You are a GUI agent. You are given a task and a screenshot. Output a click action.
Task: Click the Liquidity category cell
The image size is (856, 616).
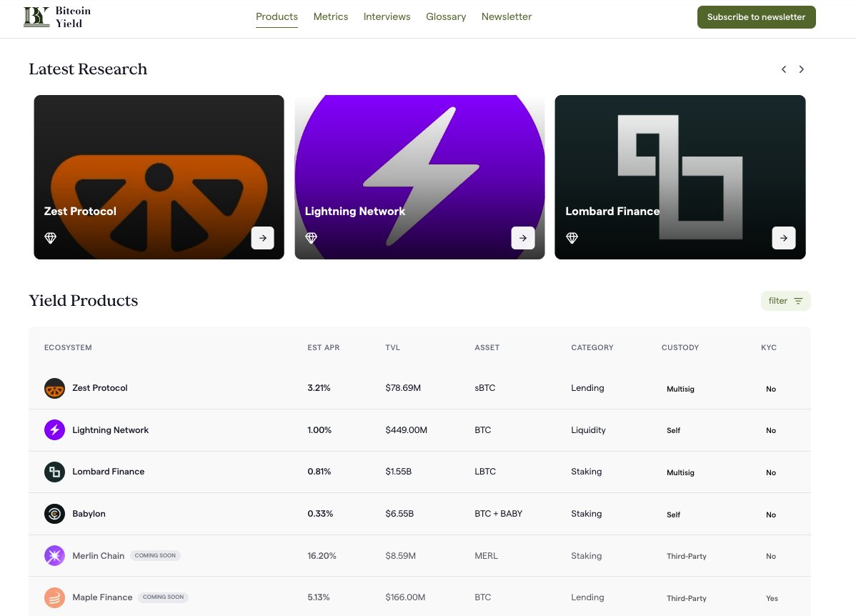589,429
